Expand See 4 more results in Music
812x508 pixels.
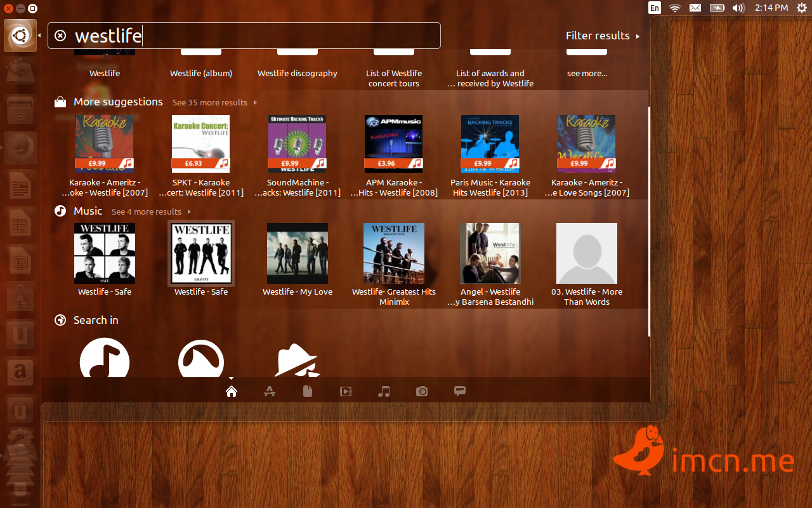[151, 211]
